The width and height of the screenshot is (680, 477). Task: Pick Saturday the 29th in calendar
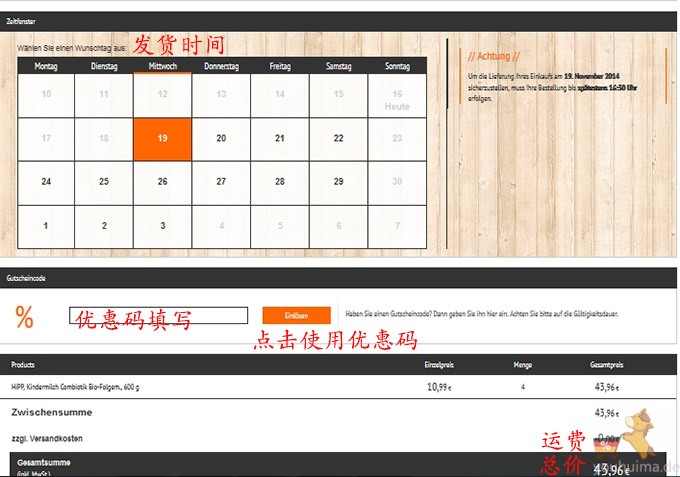(x=338, y=182)
